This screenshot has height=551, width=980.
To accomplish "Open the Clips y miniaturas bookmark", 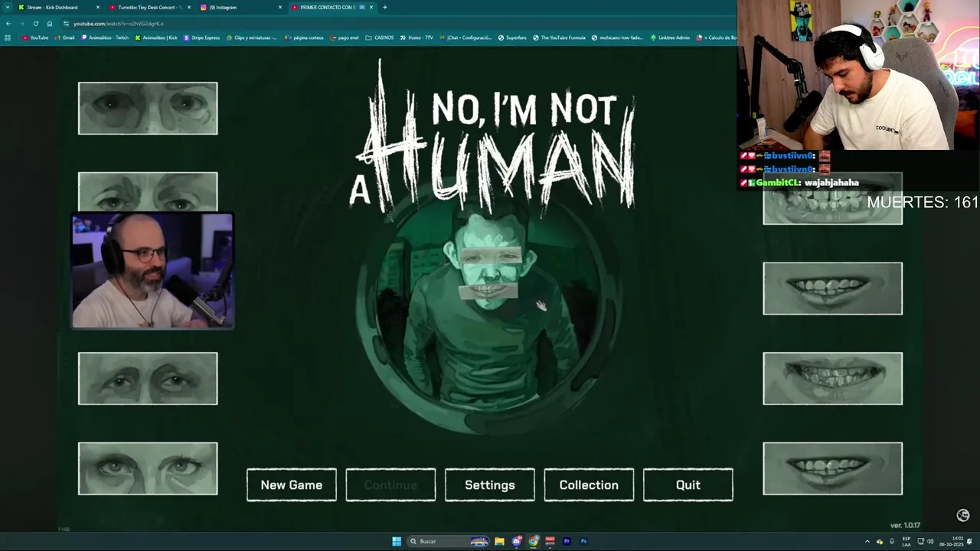I will point(252,37).
